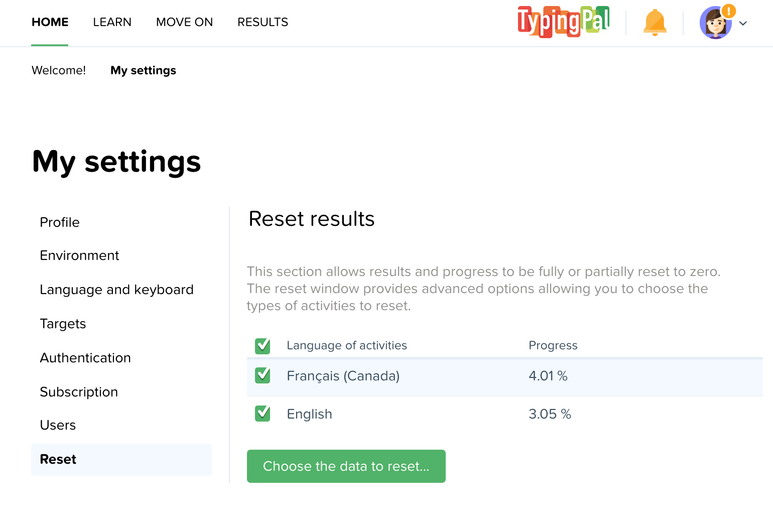Expand the account menu chevron

[743, 23]
